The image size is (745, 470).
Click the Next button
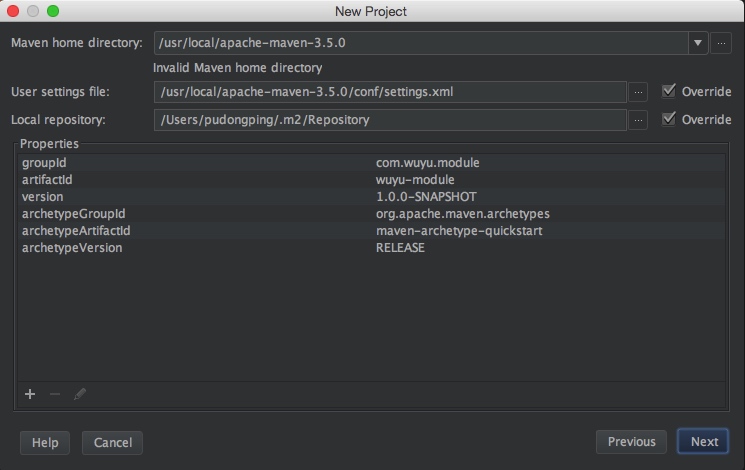(x=703, y=442)
